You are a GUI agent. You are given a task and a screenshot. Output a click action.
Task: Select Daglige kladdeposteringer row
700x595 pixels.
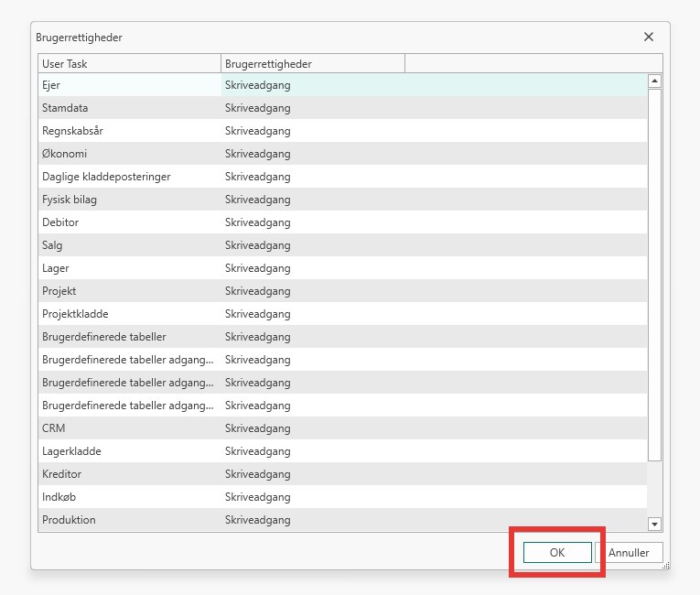(x=342, y=177)
